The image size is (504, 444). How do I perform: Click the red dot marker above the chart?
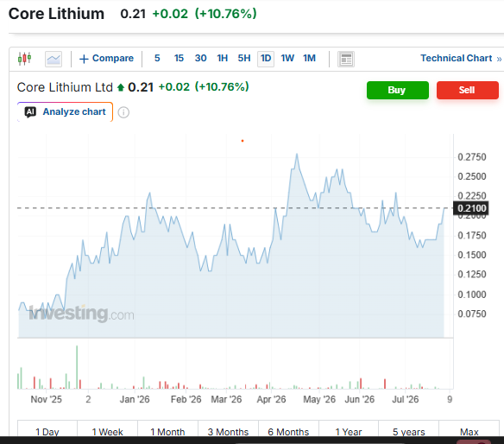[x=243, y=141]
